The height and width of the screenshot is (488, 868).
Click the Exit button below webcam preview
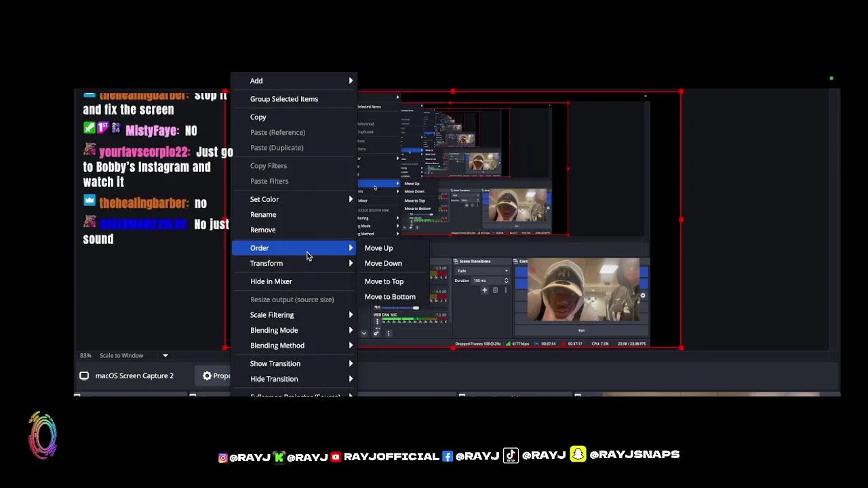[x=581, y=331]
